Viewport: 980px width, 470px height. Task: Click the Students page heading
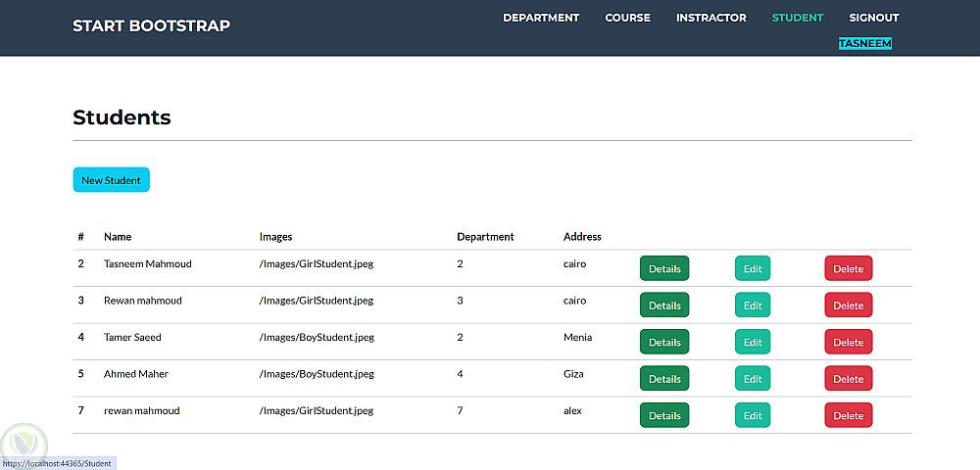pos(122,117)
